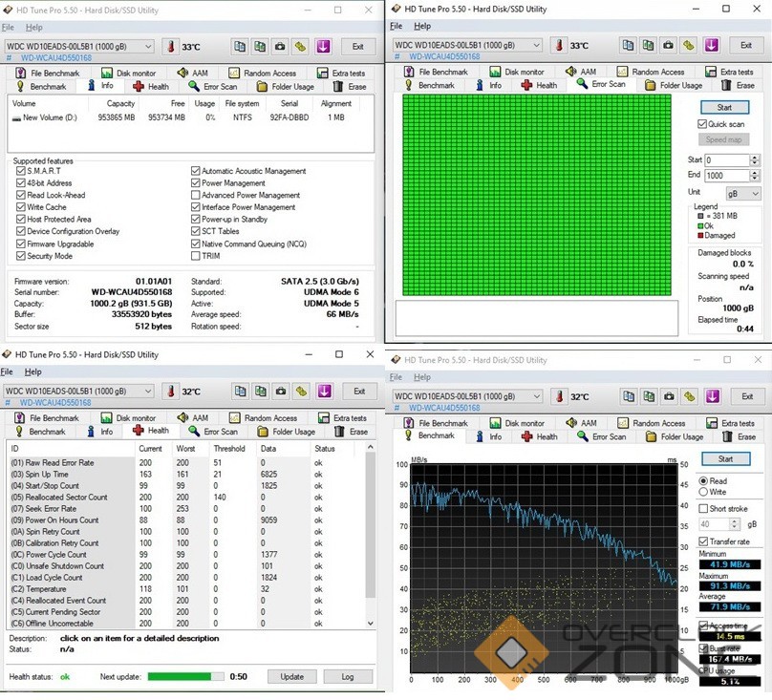Click the red Damaged legend swatch
Screen dimensions: 772x700
coord(700,235)
